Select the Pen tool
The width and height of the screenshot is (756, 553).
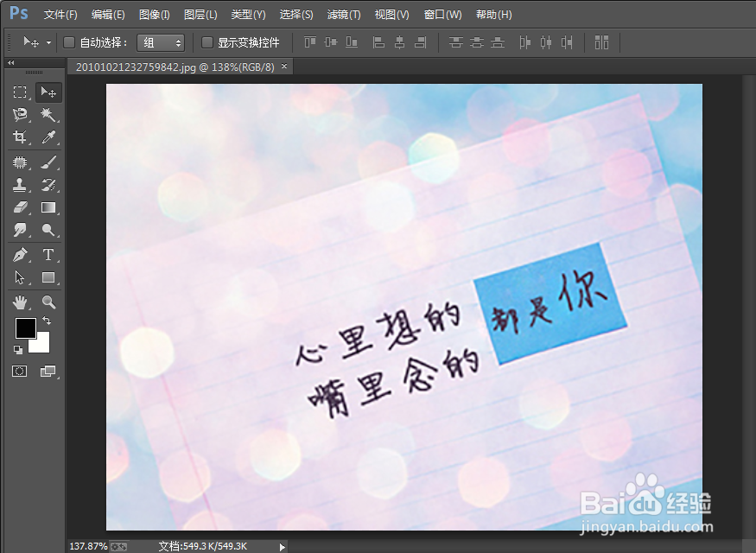tap(20, 255)
